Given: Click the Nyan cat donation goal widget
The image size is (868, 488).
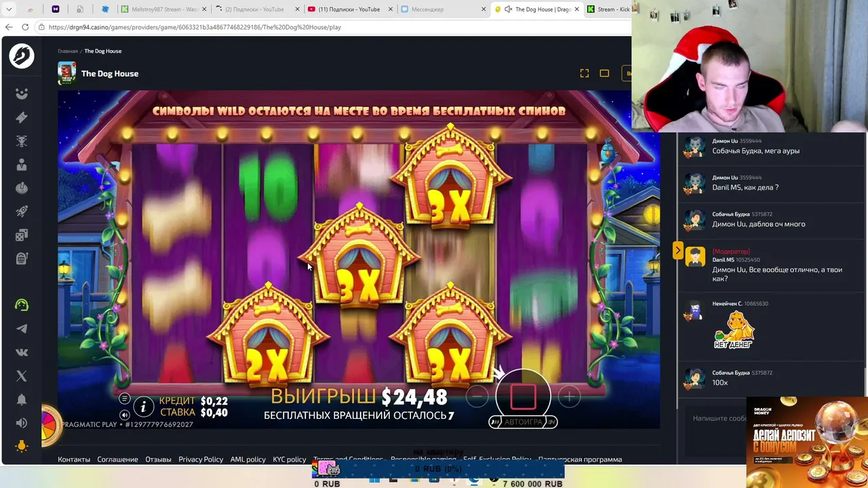Looking at the screenshot, I should [330, 468].
